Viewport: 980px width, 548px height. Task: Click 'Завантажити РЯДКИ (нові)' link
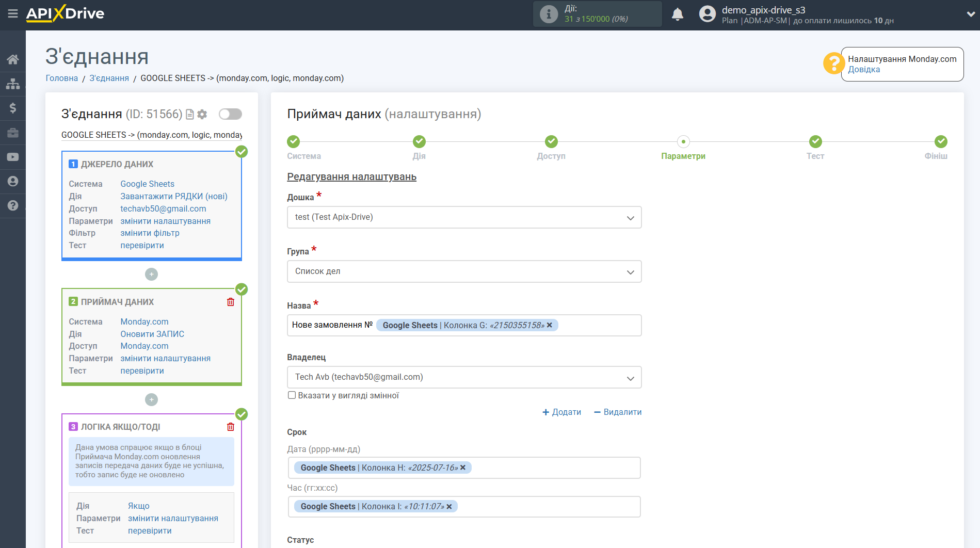coord(174,196)
